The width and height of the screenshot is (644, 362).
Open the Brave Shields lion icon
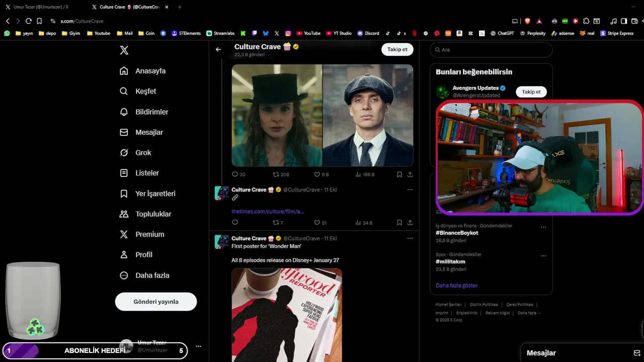coord(527,21)
